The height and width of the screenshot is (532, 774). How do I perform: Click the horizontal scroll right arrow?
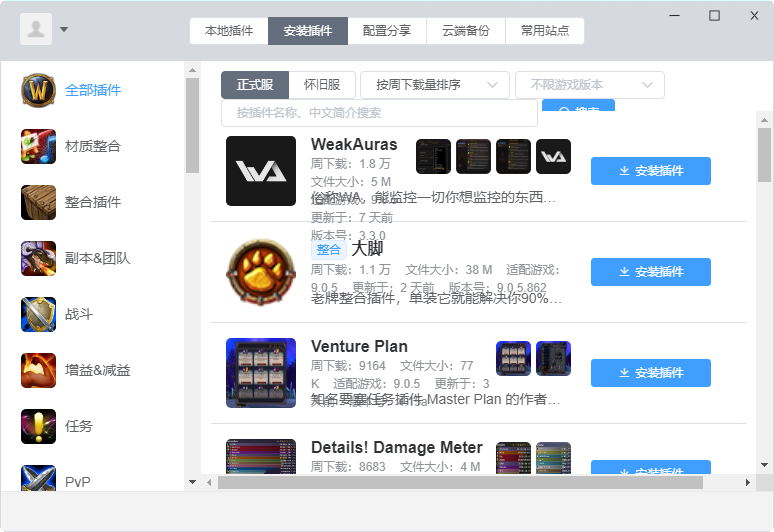(x=747, y=482)
